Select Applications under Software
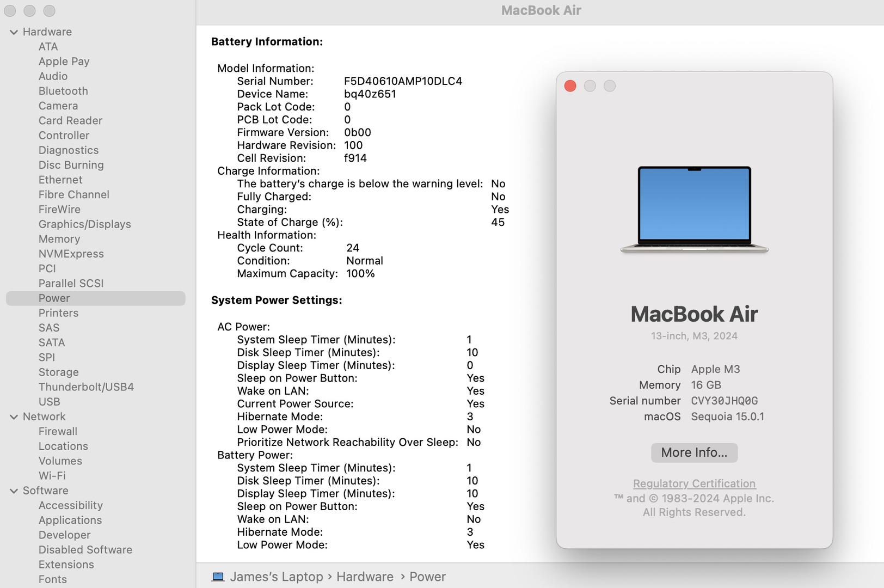The height and width of the screenshot is (588, 884). coord(70,520)
